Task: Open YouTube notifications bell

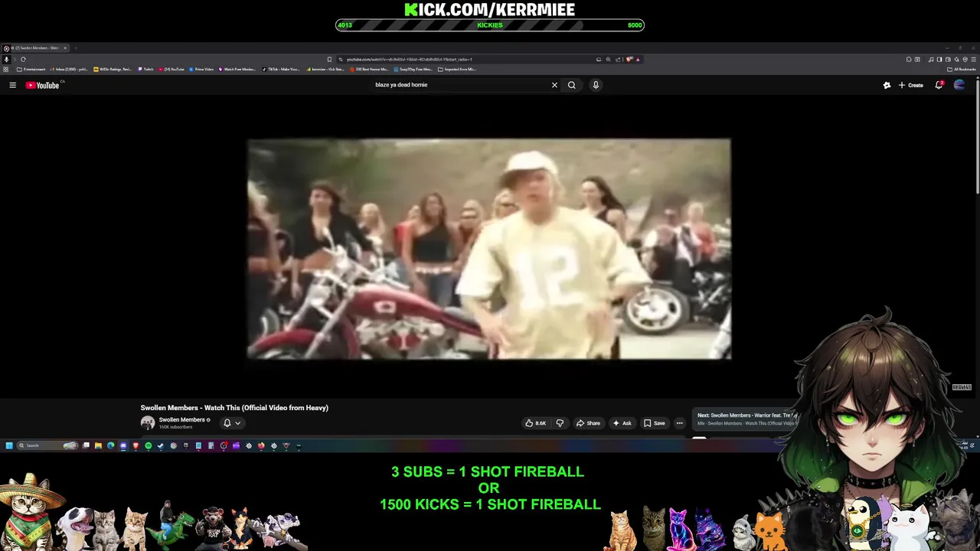Action: click(939, 85)
